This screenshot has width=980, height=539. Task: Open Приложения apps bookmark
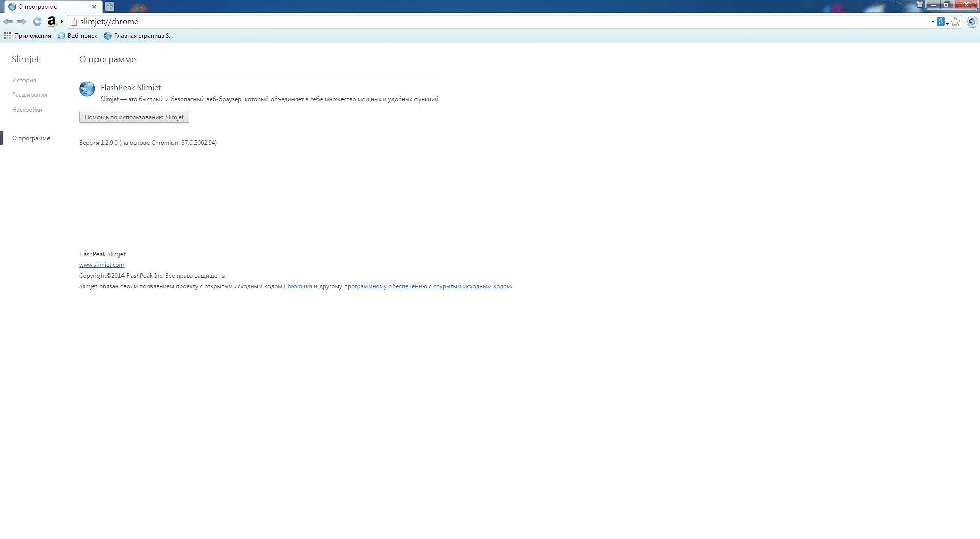(x=28, y=36)
